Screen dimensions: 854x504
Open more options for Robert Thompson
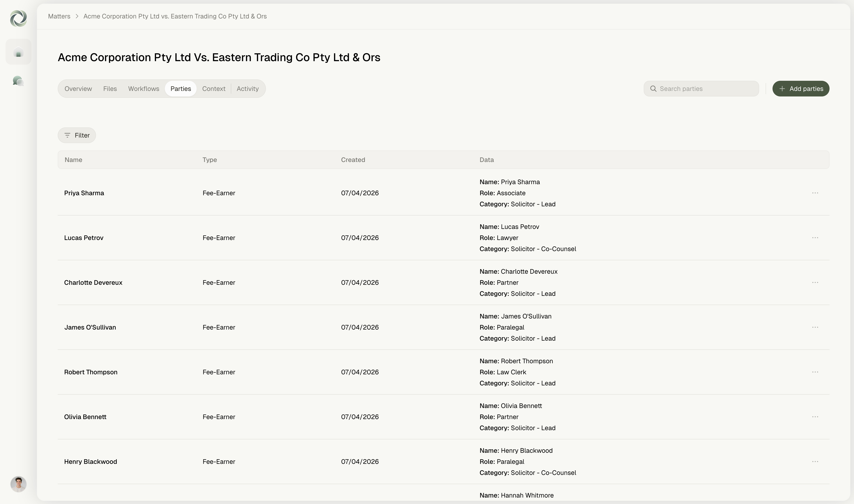point(815,372)
